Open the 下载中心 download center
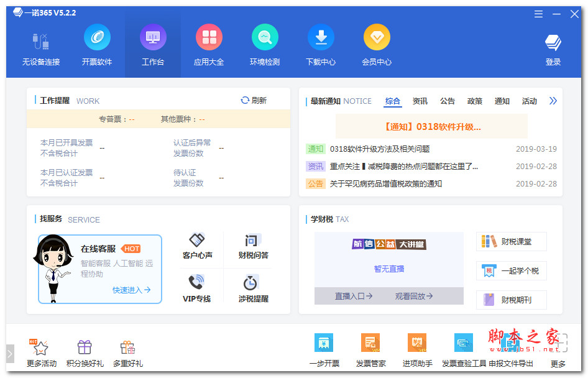Screen dimensions: 588x378 tap(321, 44)
